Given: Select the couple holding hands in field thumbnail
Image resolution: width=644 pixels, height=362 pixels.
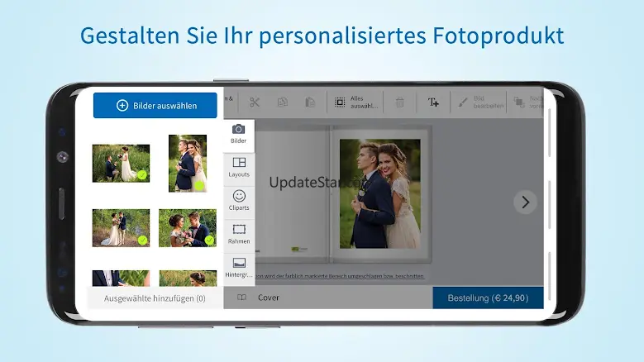Looking at the screenshot, I should click(x=121, y=228).
